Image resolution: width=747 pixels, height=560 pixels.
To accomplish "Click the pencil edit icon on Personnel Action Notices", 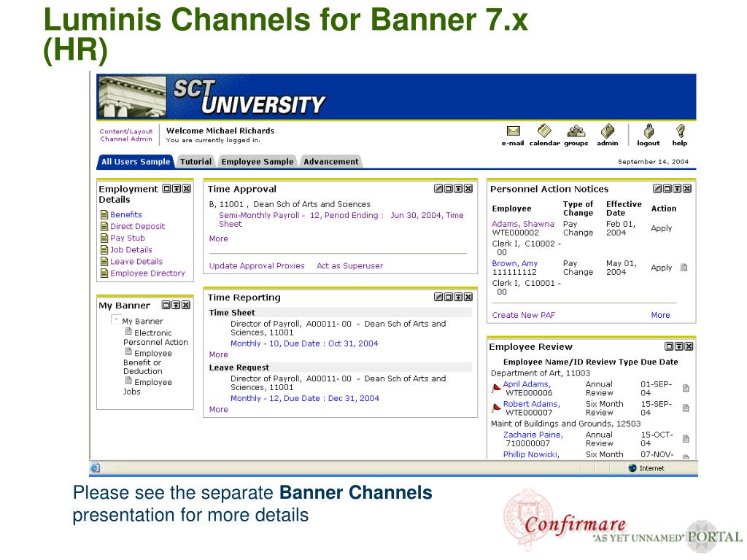I will pyautogui.click(x=657, y=189).
